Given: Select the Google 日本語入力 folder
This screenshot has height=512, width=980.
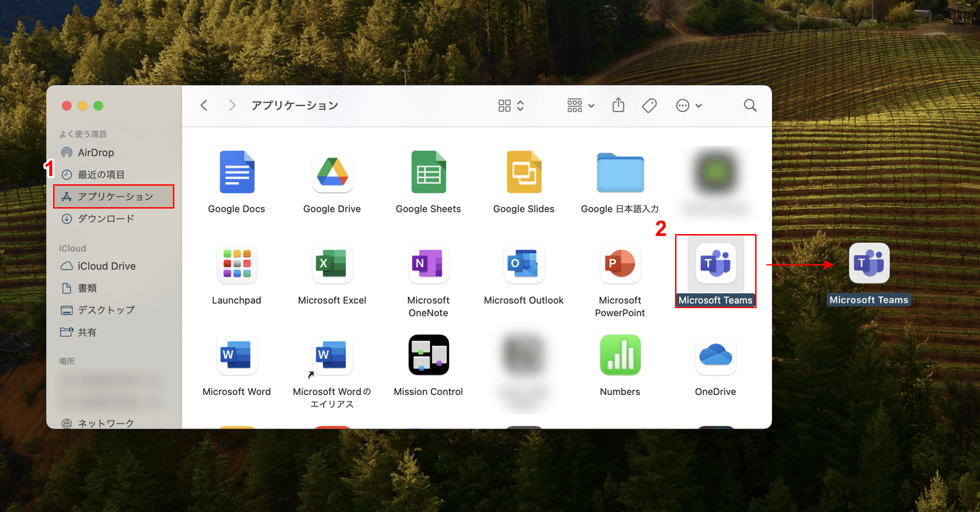Looking at the screenshot, I should point(620,173).
